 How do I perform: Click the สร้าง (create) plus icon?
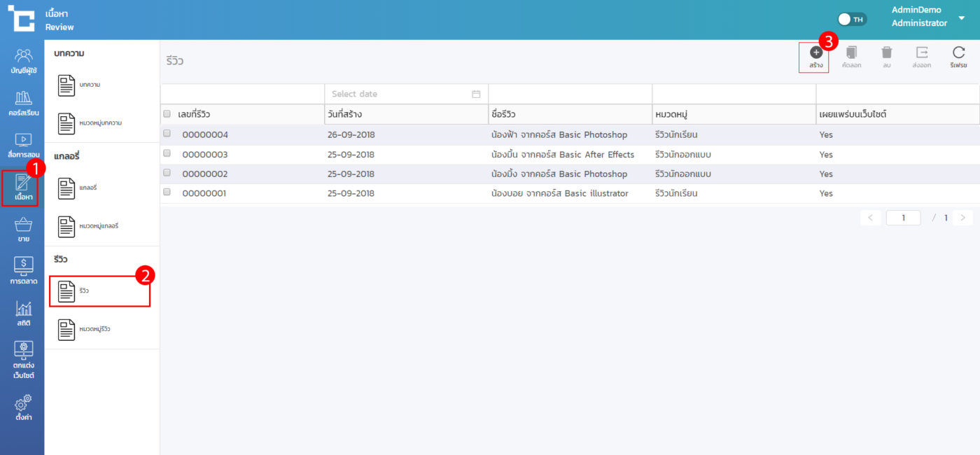815,52
